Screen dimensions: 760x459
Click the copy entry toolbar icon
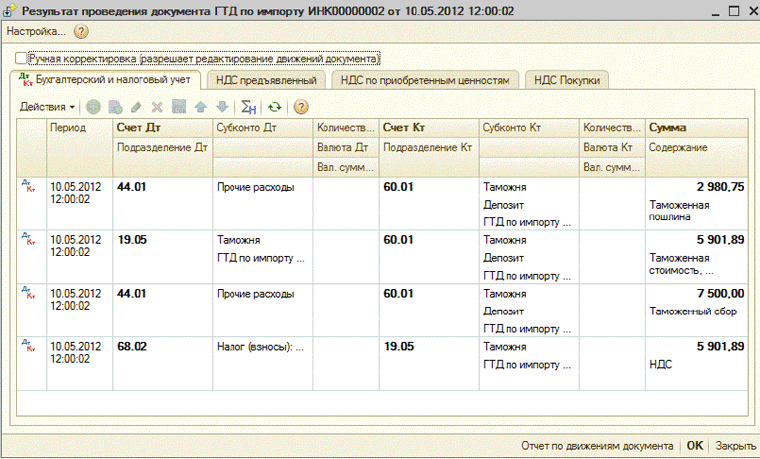(x=114, y=106)
